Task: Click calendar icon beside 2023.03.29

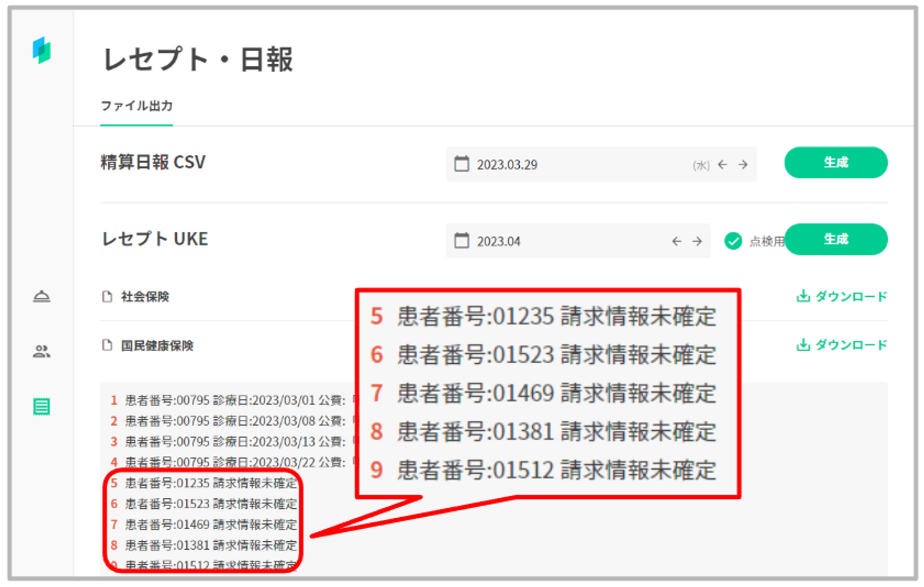Action: click(x=462, y=164)
